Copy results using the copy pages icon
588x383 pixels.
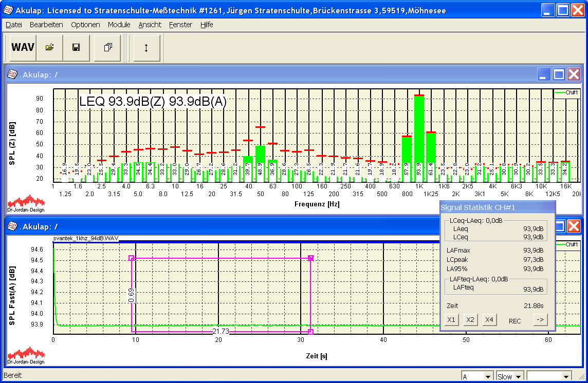point(108,47)
